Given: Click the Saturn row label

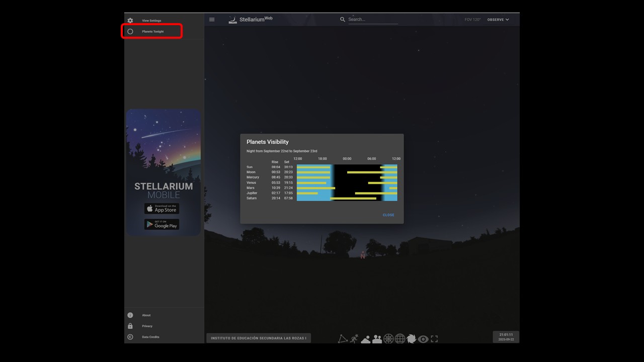Looking at the screenshot, I should pos(252,198).
